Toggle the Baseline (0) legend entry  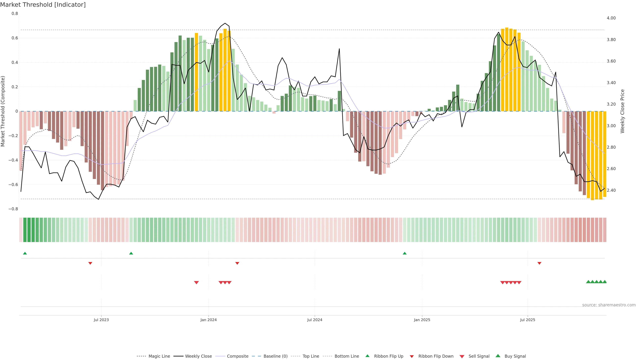coord(275,356)
